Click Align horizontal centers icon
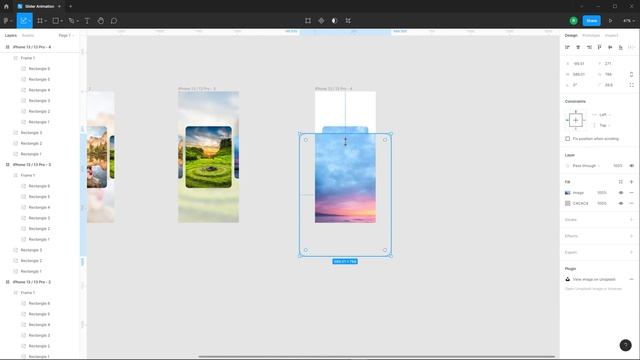This screenshot has width=640, height=360. pyautogui.click(x=578, y=47)
